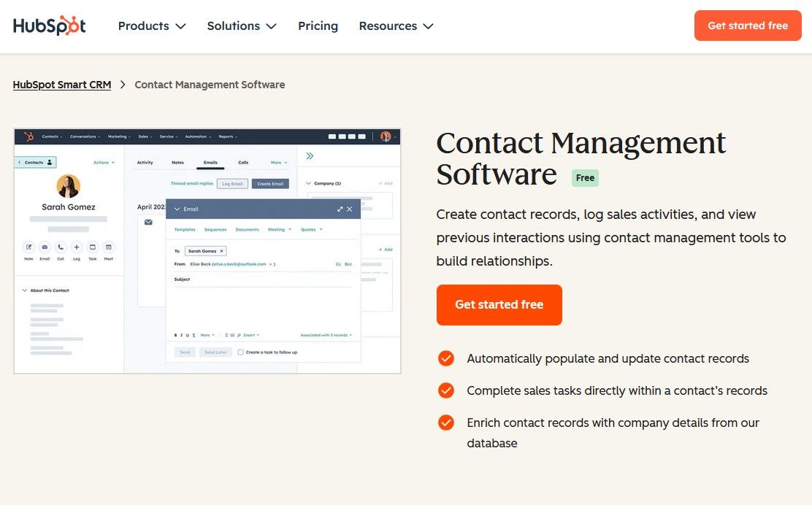Click the Log plus icon
Image resolution: width=812 pixels, height=505 pixels.
point(77,247)
